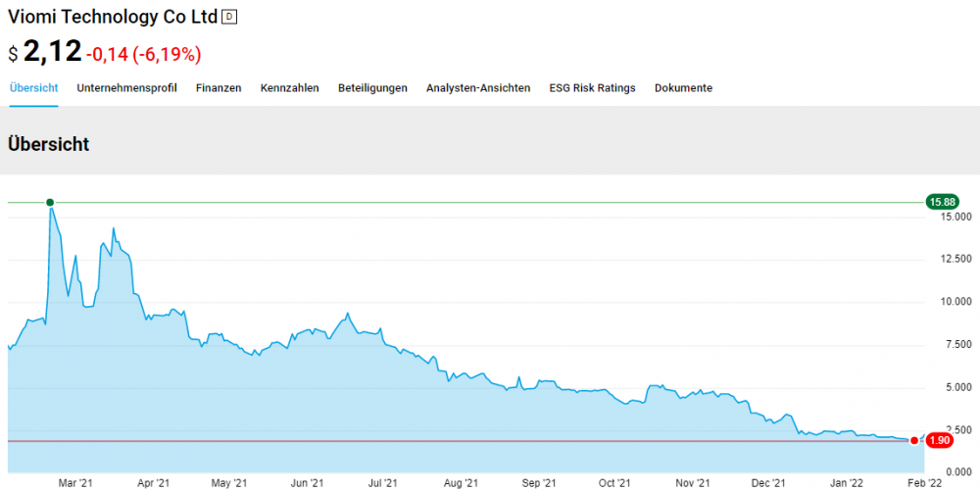Click the Mar '21 axis label
The height and width of the screenshot is (491, 980).
(x=75, y=483)
